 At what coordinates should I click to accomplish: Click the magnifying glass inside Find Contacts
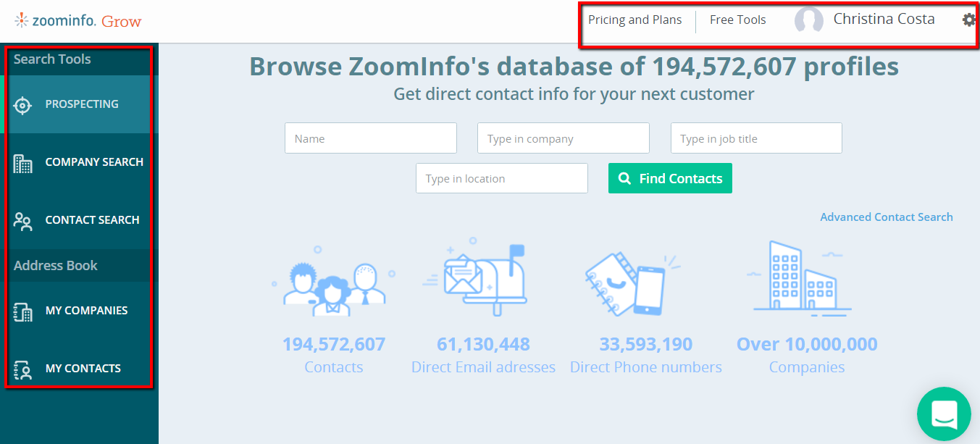tap(624, 178)
